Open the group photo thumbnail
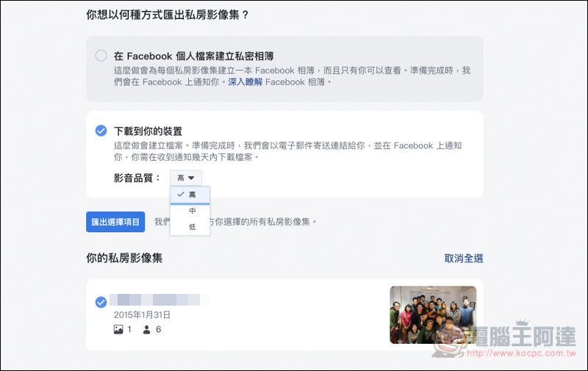This screenshot has width=588, height=371. [433, 314]
